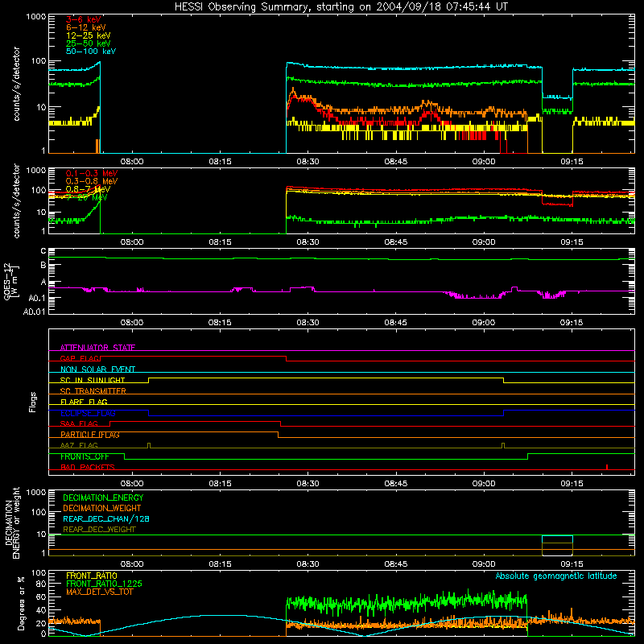Click the GOES-12 vertical axis label
Screen dimensions: 644x644
11,281
